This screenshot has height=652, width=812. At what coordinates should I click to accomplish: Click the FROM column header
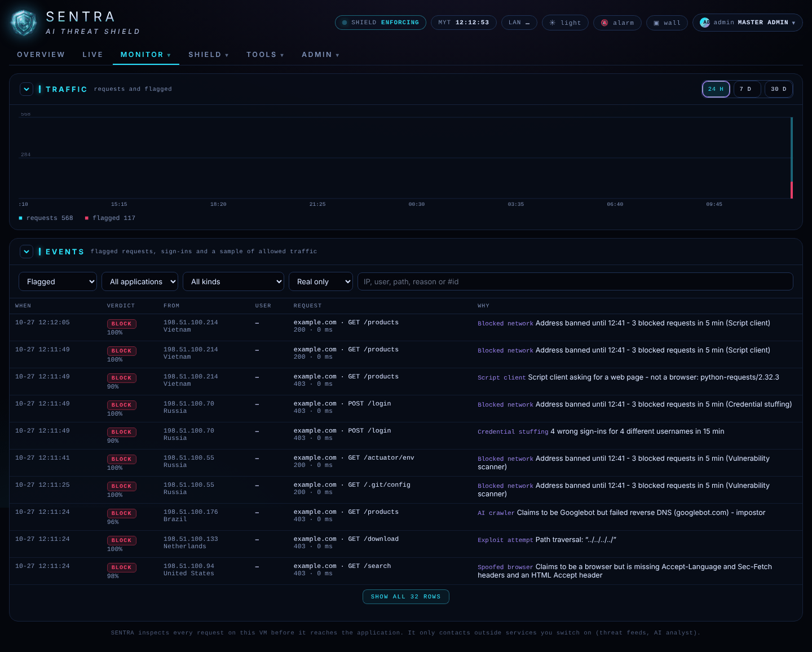[171, 306]
